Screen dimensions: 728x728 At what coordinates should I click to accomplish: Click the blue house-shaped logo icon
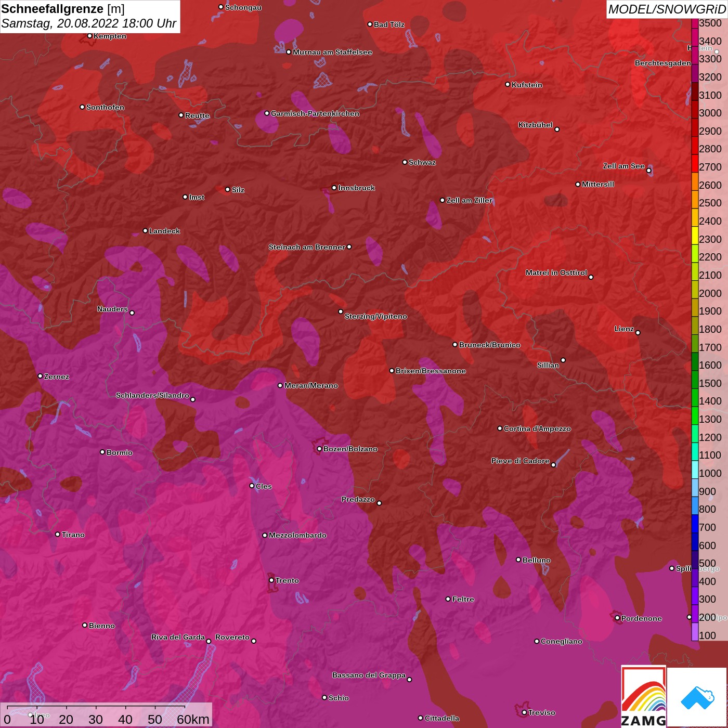[698, 698]
